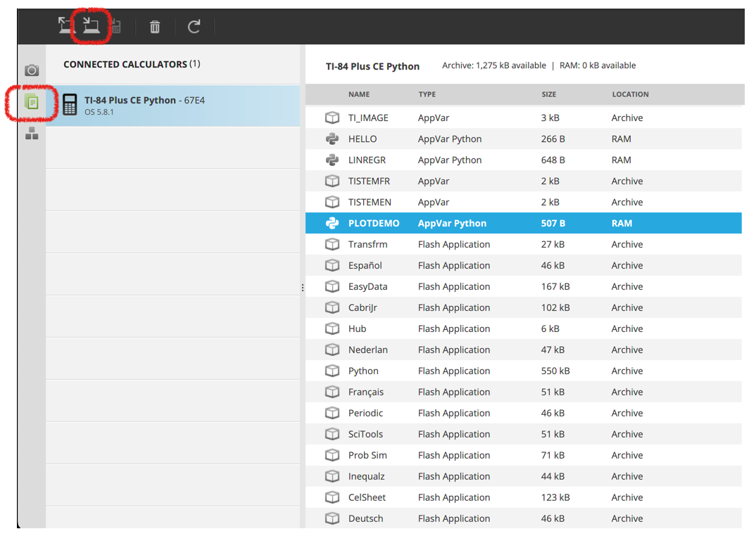This screenshot has height=536, width=756.
Task: Click the RAM: 0 kB available text
Action: coord(598,65)
